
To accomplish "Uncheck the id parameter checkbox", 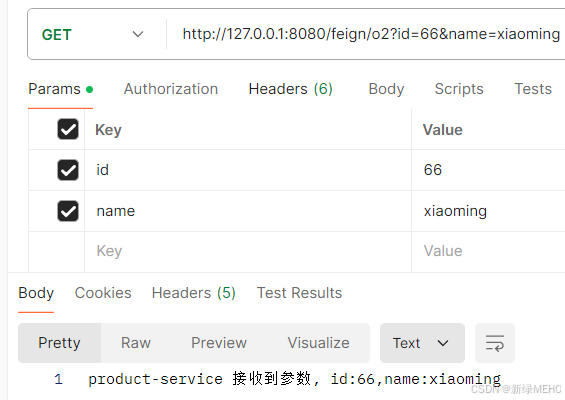I will [68, 170].
